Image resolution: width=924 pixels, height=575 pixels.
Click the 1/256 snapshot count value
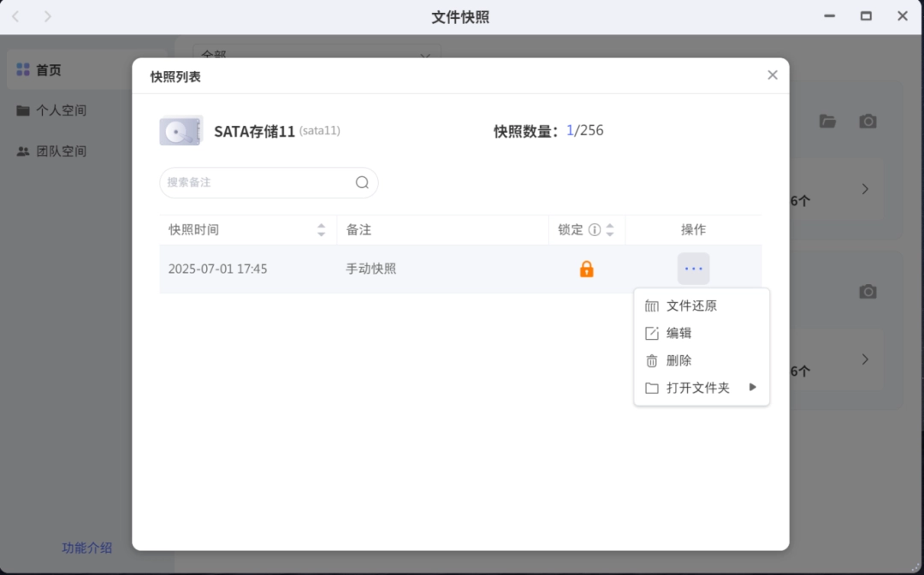pos(584,130)
